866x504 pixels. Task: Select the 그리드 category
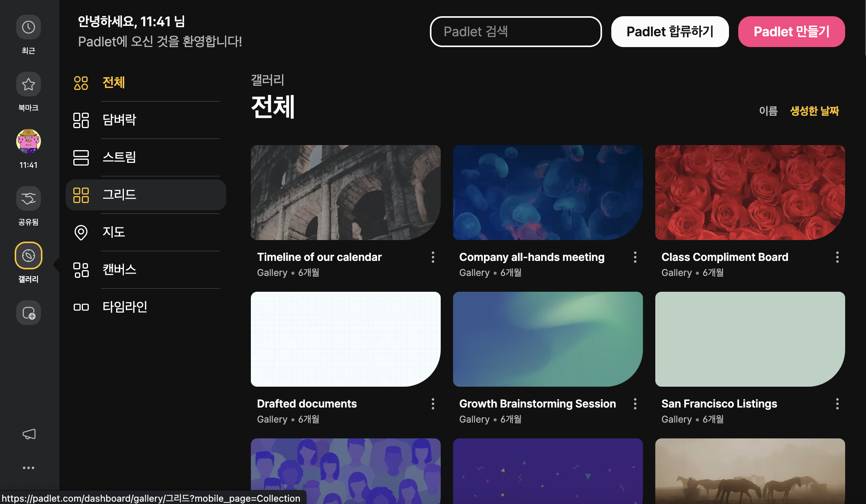[x=146, y=195]
